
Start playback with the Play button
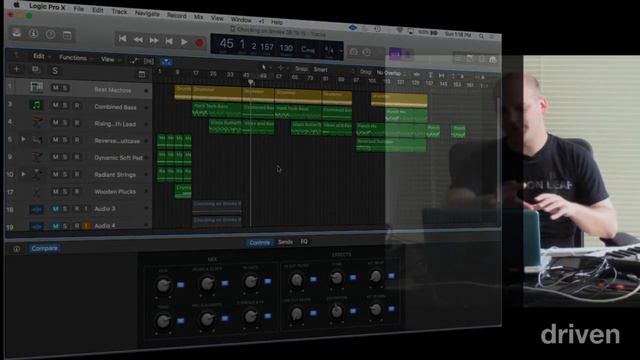pyautogui.click(x=184, y=42)
